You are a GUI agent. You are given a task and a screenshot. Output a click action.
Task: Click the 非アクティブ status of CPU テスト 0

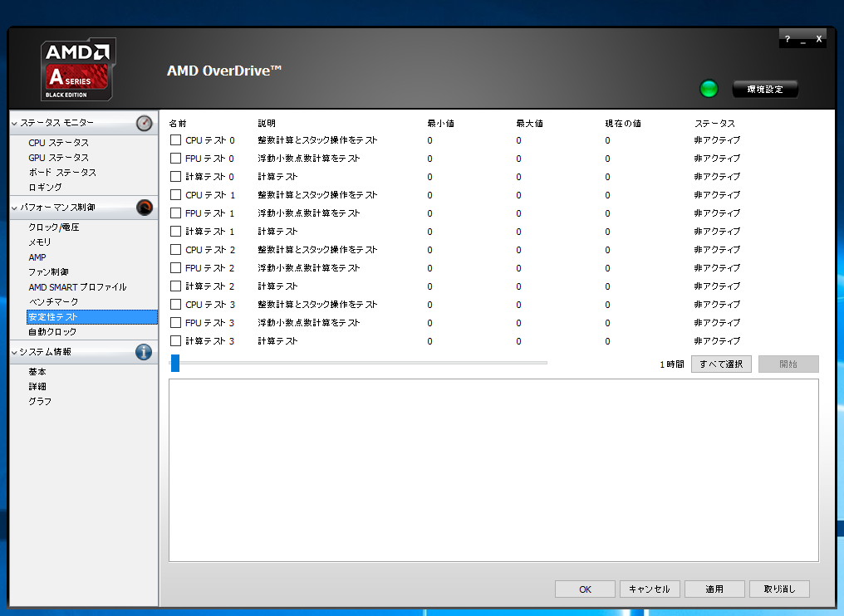pyautogui.click(x=717, y=139)
